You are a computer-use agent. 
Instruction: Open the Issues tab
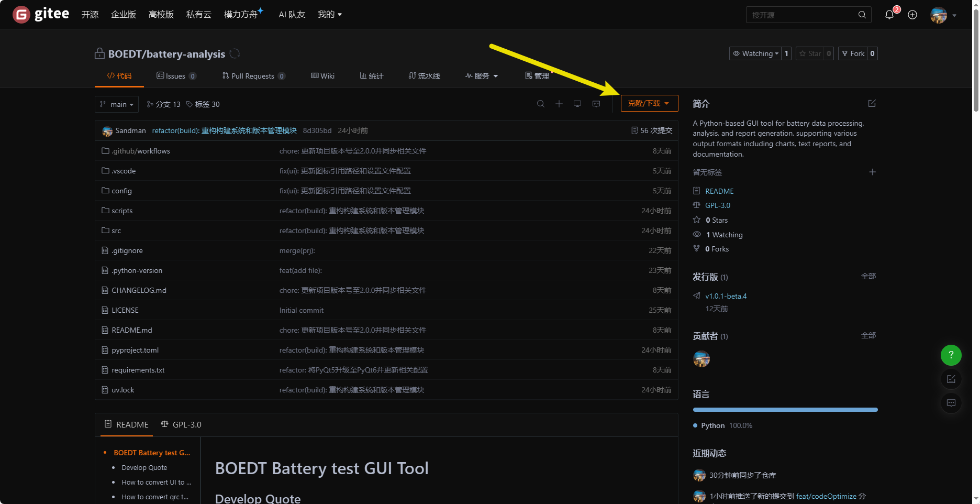176,76
